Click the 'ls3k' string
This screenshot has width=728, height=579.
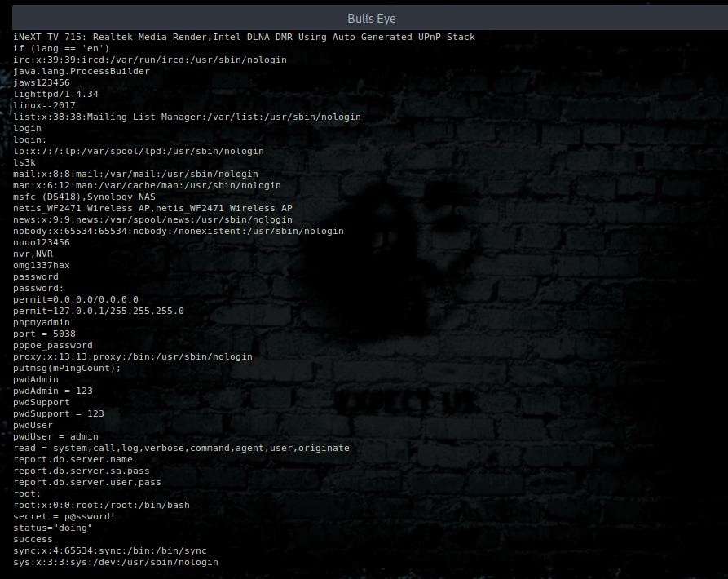(24, 162)
